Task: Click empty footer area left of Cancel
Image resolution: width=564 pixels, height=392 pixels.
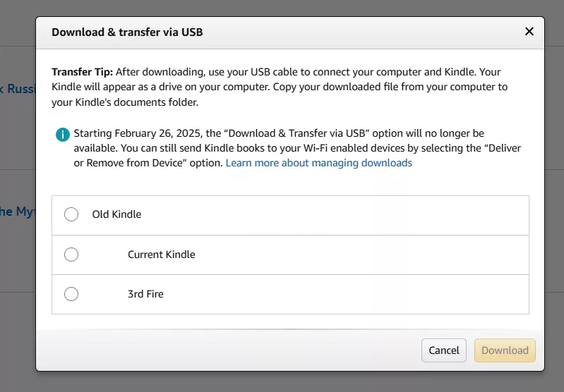Action: (x=233, y=350)
